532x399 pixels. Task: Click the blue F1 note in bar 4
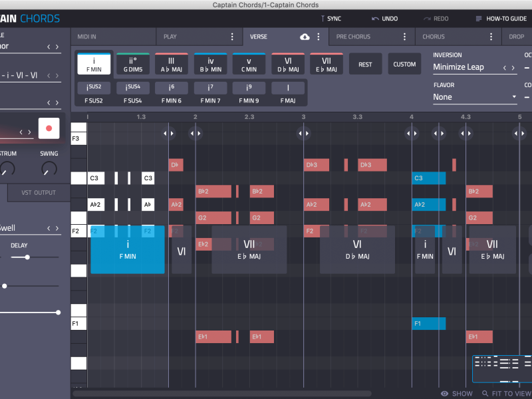pyautogui.click(x=428, y=324)
